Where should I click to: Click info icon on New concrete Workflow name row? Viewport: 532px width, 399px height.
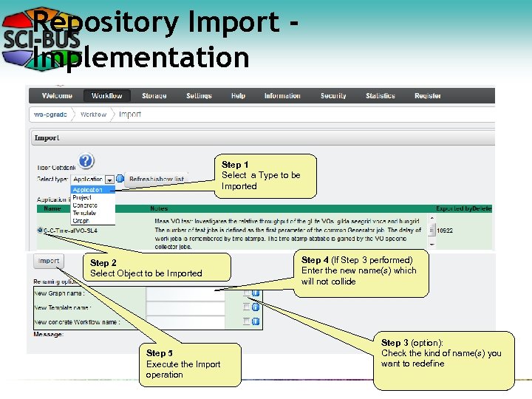point(256,321)
